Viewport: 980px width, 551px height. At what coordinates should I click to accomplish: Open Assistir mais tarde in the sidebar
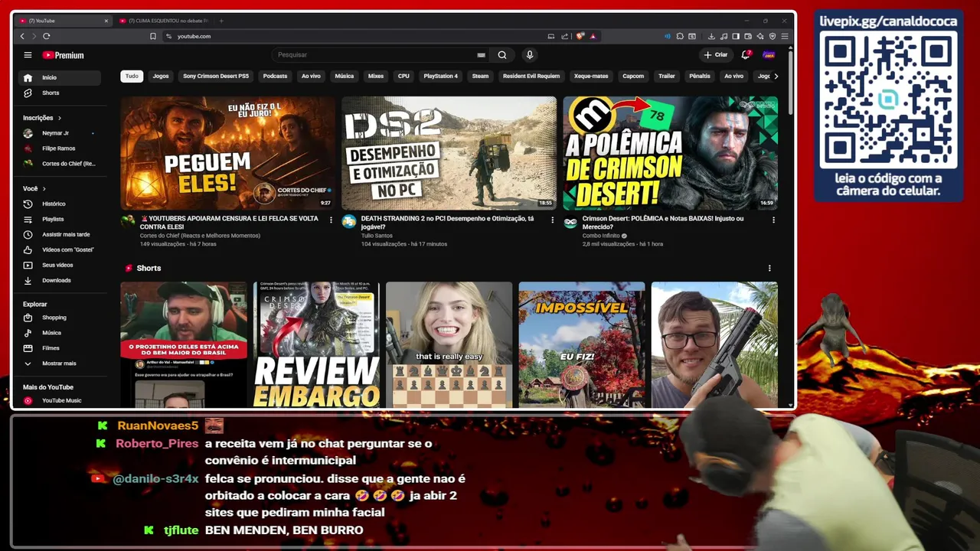click(60, 234)
